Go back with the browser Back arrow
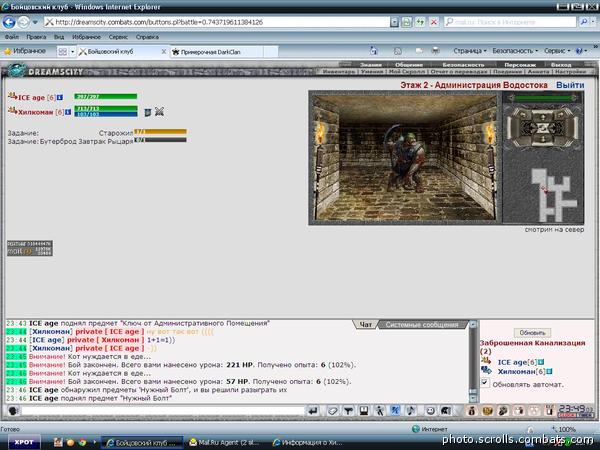Image resolution: width=600 pixels, height=450 pixels. (x=9, y=22)
